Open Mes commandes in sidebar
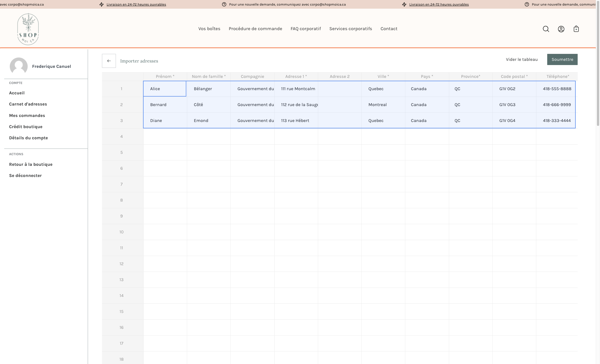 click(x=27, y=116)
